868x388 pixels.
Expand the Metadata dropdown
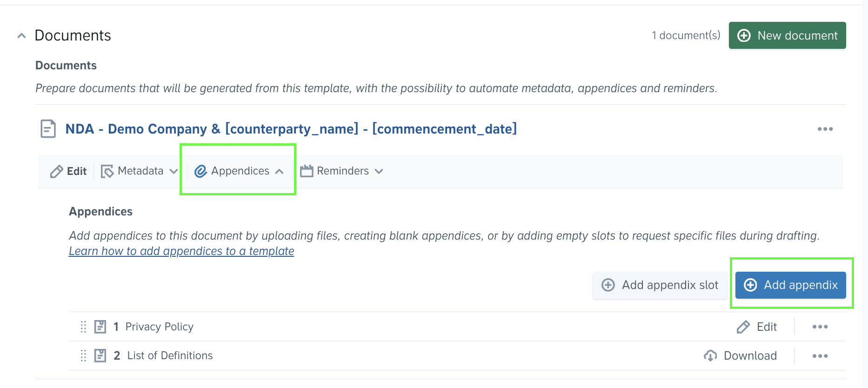[140, 171]
